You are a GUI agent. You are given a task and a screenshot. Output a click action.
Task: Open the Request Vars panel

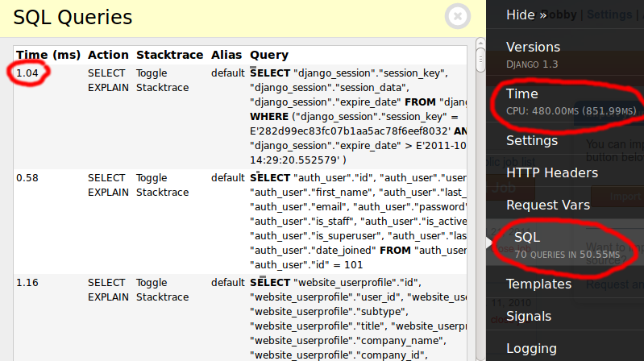pyautogui.click(x=547, y=205)
